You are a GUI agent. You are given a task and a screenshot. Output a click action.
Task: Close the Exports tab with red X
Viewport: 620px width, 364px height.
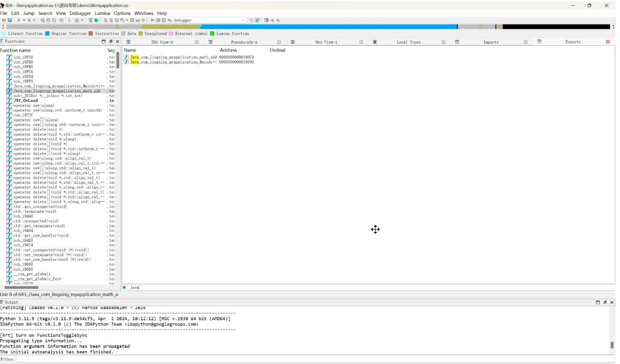pyautogui.click(x=608, y=42)
